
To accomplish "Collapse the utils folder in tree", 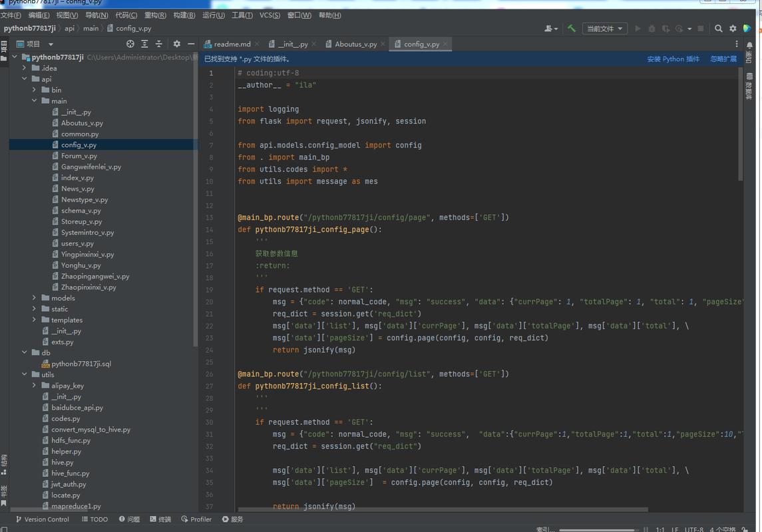I will (x=25, y=374).
